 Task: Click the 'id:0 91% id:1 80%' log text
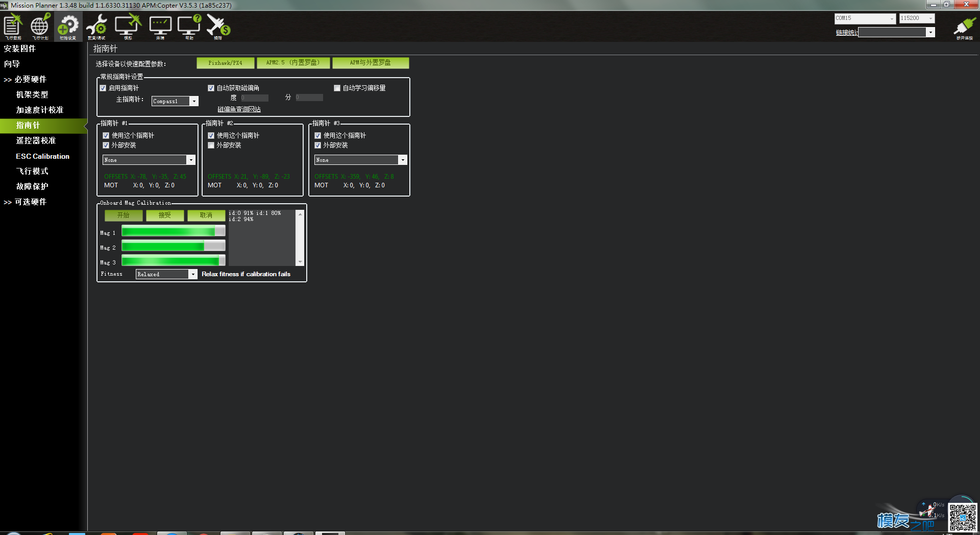(255, 213)
